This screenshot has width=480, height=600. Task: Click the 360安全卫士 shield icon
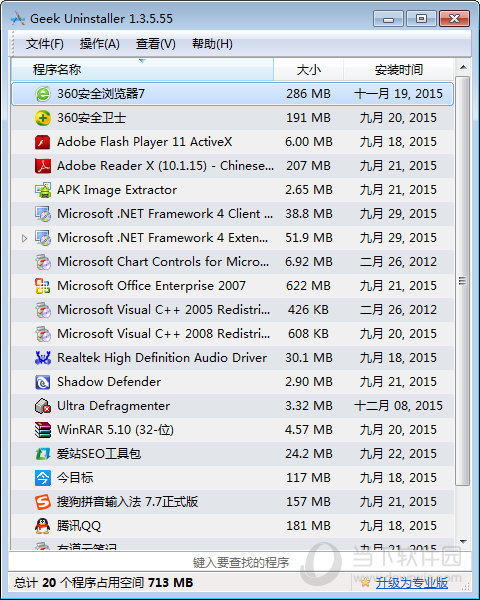pos(42,118)
